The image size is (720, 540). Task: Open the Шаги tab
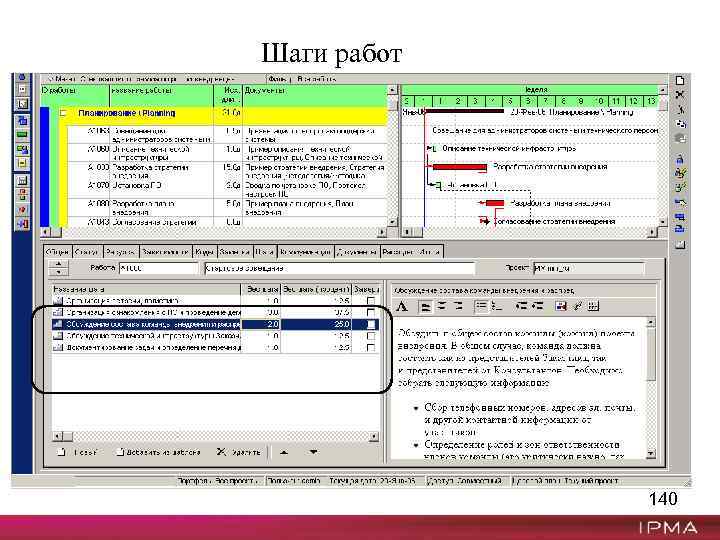265,252
